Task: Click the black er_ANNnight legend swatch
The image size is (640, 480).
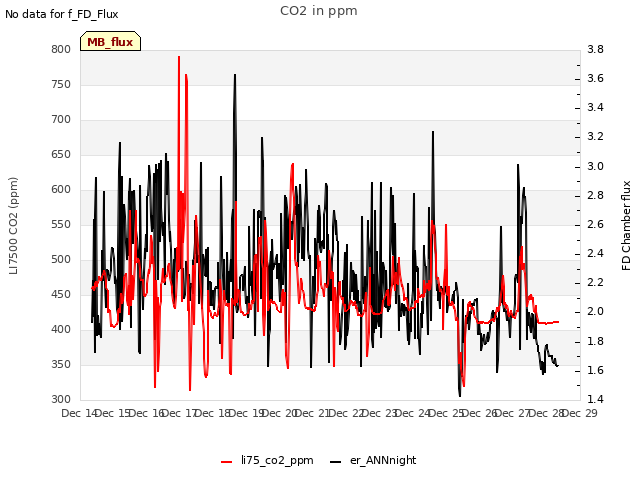Action: [x=335, y=462]
